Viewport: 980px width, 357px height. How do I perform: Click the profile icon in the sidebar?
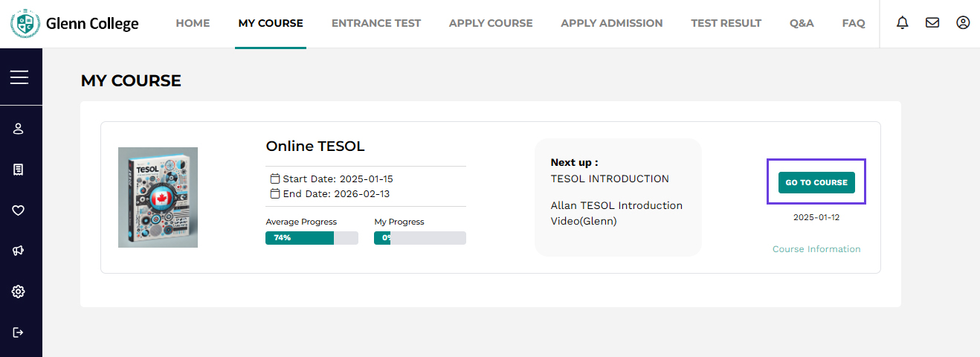[19, 129]
